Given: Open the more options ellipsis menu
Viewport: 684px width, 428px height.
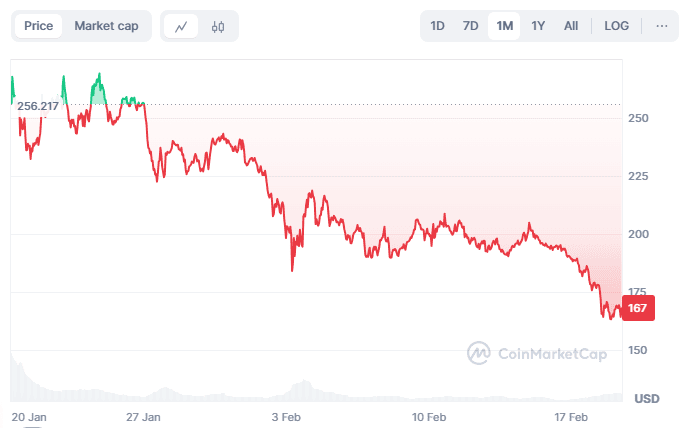Looking at the screenshot, I should tap(661, 26).
